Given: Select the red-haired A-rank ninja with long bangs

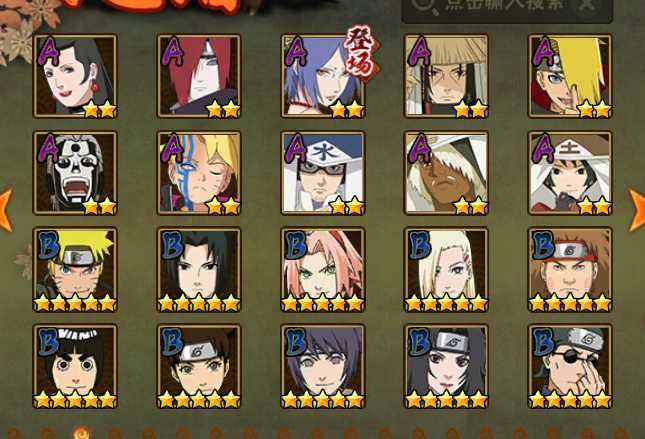Looking at the screenshot, I should (x=199, y=76).
